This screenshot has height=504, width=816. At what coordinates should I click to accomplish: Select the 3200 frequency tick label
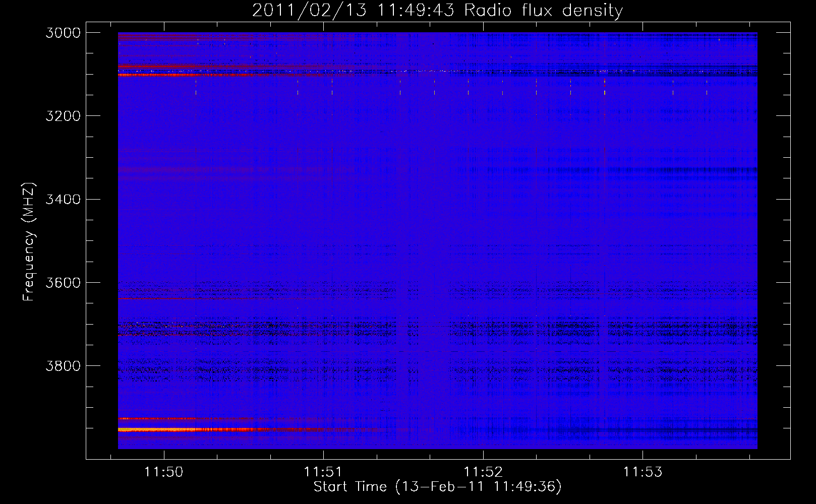point(63,116)
